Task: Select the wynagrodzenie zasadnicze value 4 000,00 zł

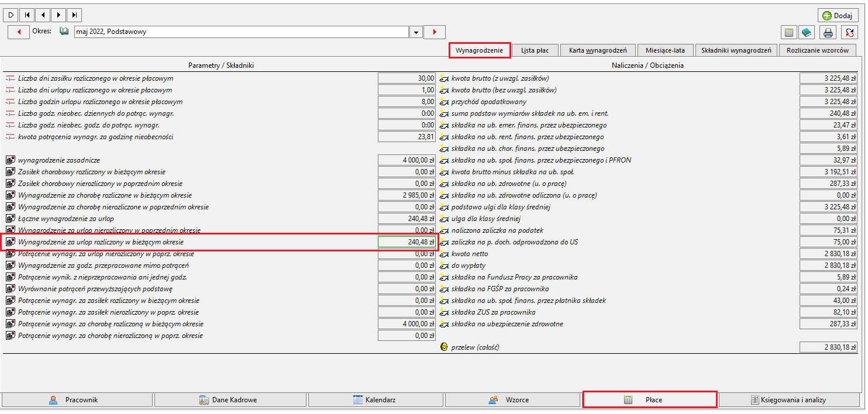Action: click(x=407, y=160)
